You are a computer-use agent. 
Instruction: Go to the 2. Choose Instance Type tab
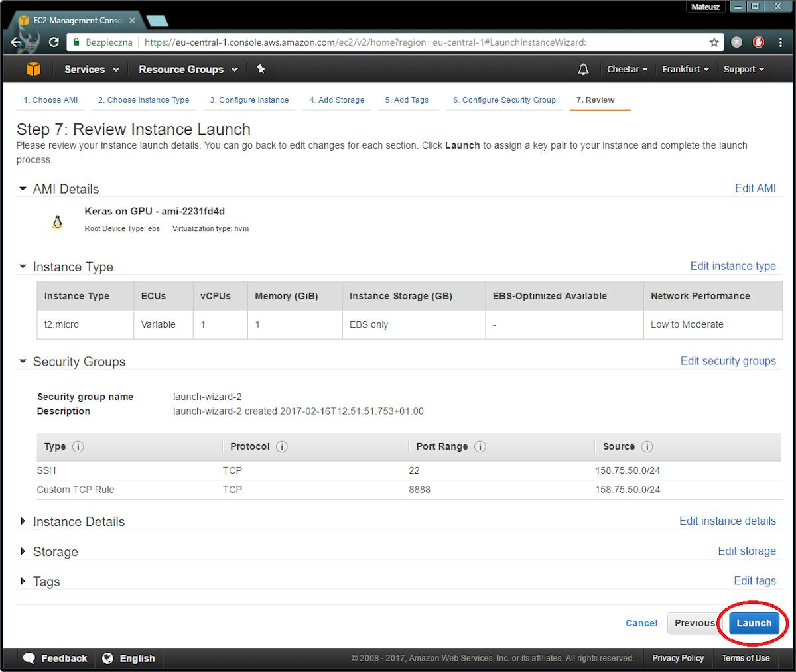[143, 100]
